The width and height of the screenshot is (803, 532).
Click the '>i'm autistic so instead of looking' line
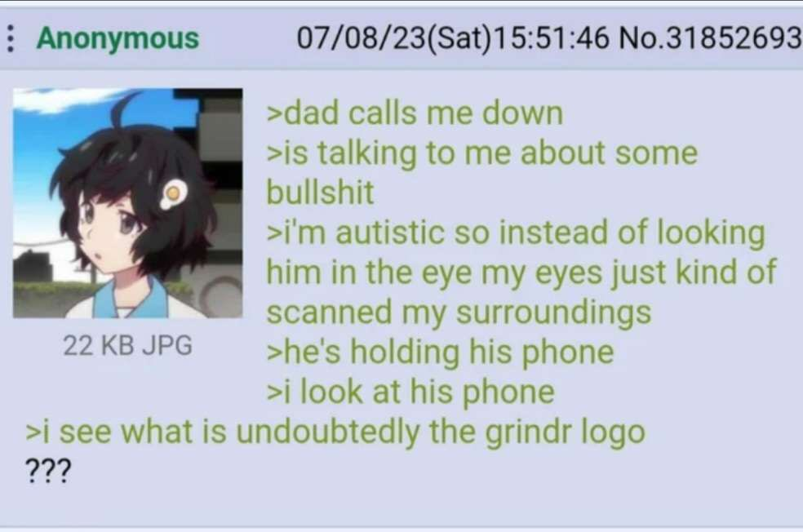pos(516,233)
